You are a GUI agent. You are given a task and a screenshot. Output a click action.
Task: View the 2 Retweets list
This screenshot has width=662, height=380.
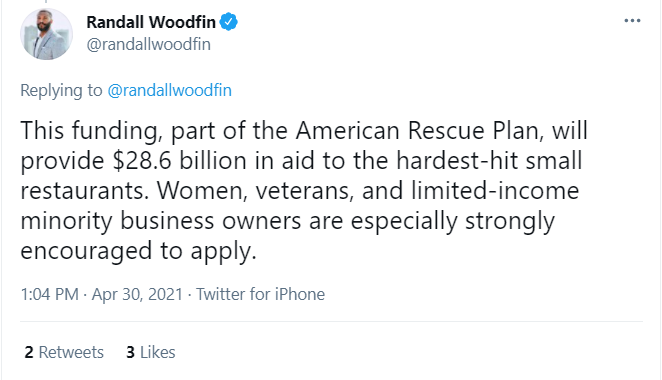(64, 352)
